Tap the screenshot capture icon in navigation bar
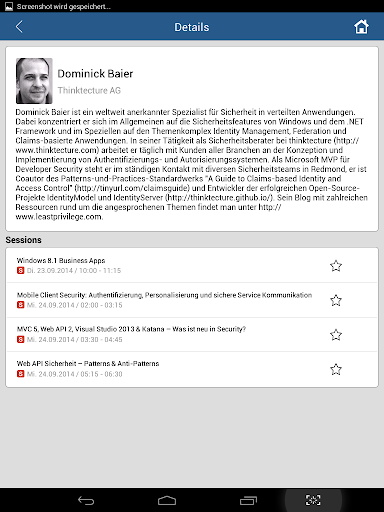This screenshot has width=384, height=512. click(x=313, y=500)
